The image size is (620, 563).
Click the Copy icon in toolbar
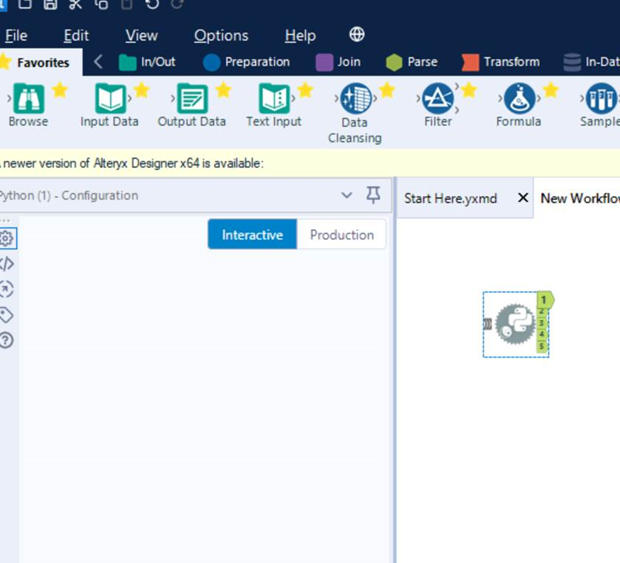(x=101, y=4)
